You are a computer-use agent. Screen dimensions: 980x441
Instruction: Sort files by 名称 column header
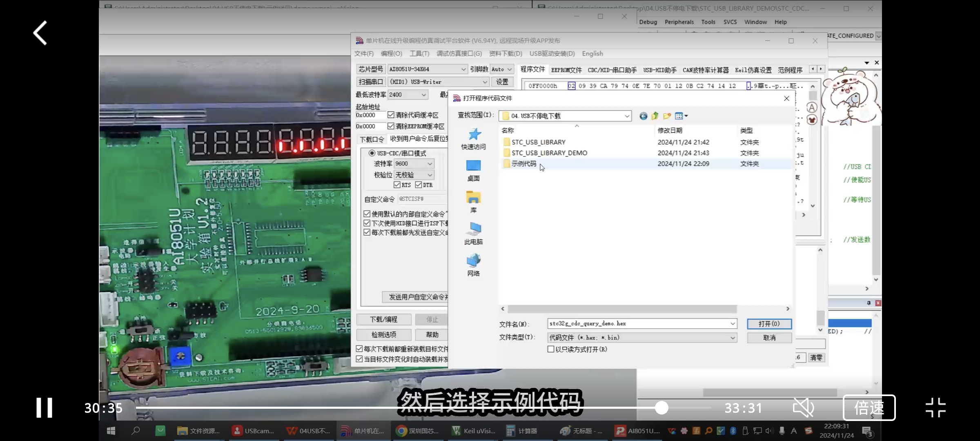[x=508, y=130]
